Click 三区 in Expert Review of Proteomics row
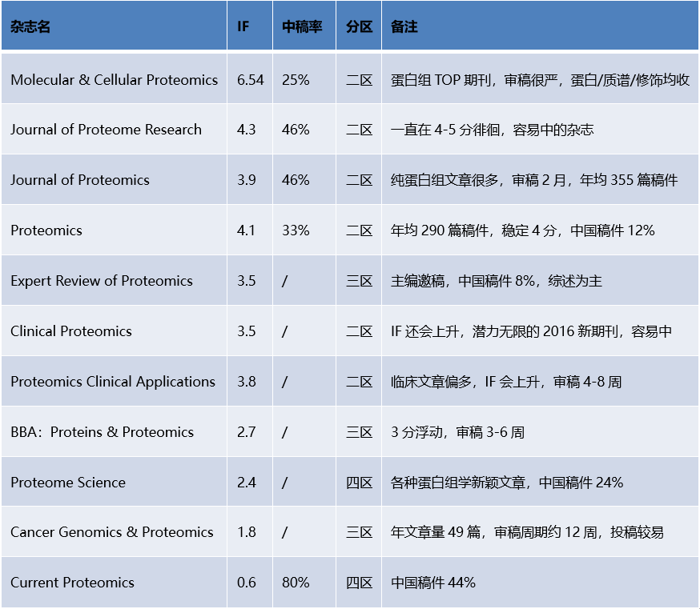700x609 pixels. pos(360,281)
